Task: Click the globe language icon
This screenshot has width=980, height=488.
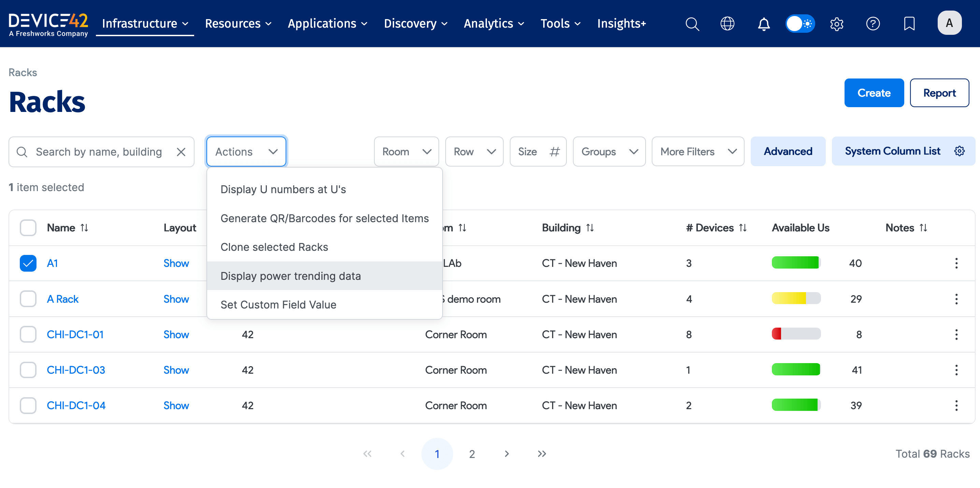Action: [727, 24]
